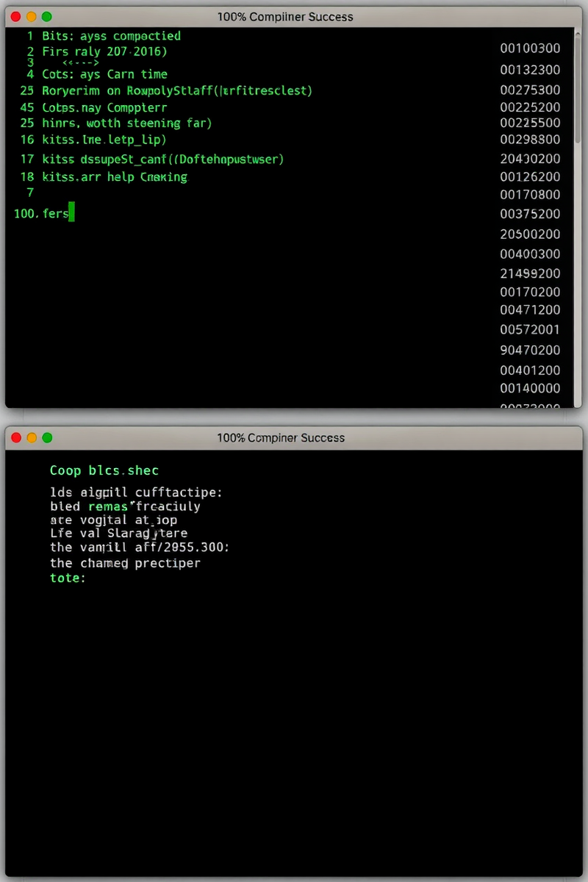Select the value 20500200

pyautogui.click(x=530, y=234)
